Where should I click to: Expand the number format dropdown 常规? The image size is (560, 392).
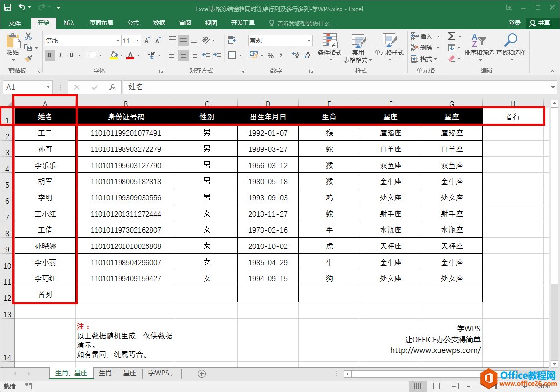[309, 40]
